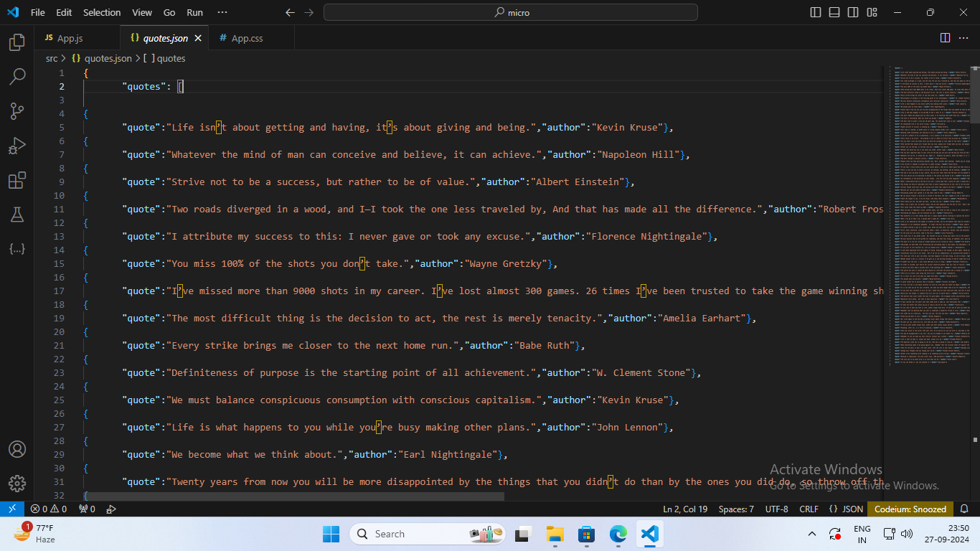Open the JSON braces view in activity bar
980x551 pixels.
17,249
